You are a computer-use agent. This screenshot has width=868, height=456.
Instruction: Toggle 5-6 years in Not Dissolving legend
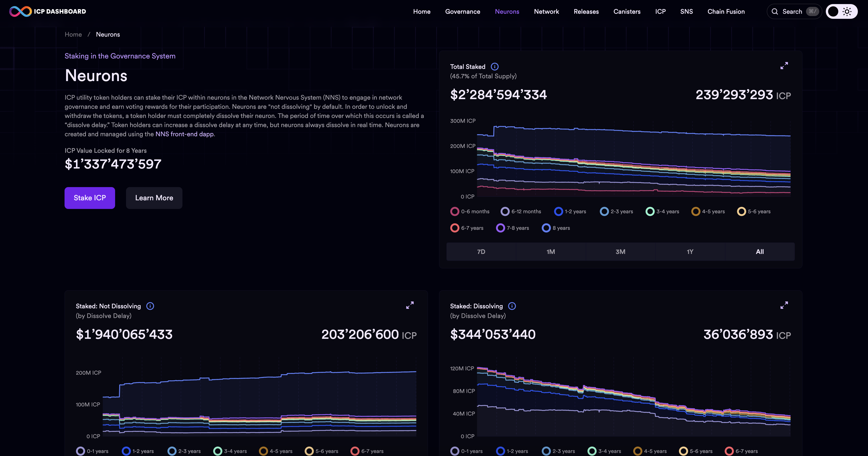click(x=321, y=451)
